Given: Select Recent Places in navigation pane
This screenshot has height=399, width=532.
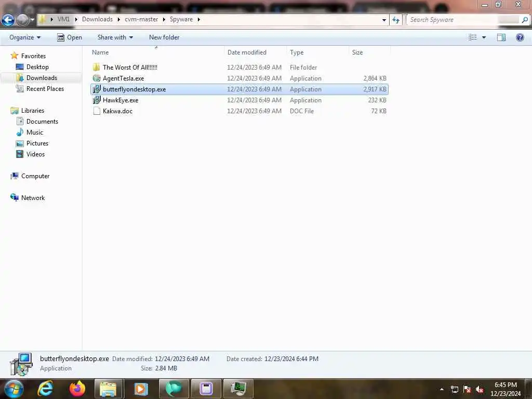Looking at the screenshot, I should pos(45,88).
